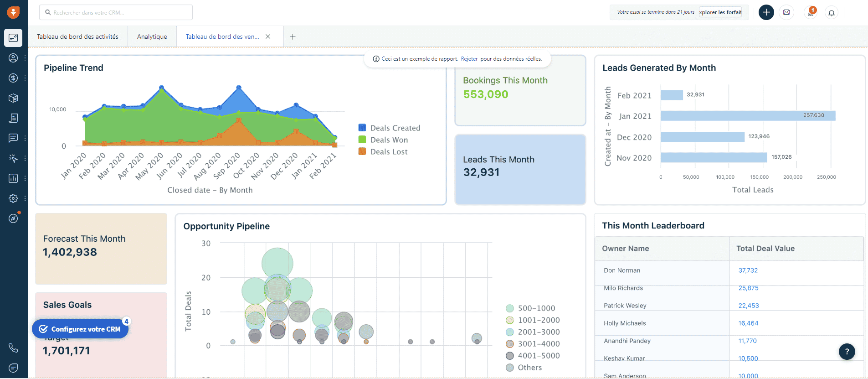Expand submenu dots next to Settings gear
868x379 pixels.
pos(25,198)
